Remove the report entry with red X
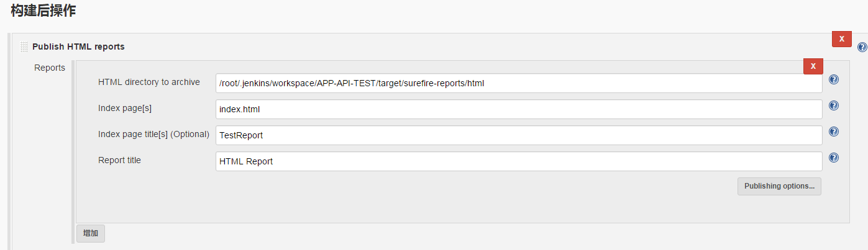The width and height of the screenshot is (868, 250). (x=813, y=66)
